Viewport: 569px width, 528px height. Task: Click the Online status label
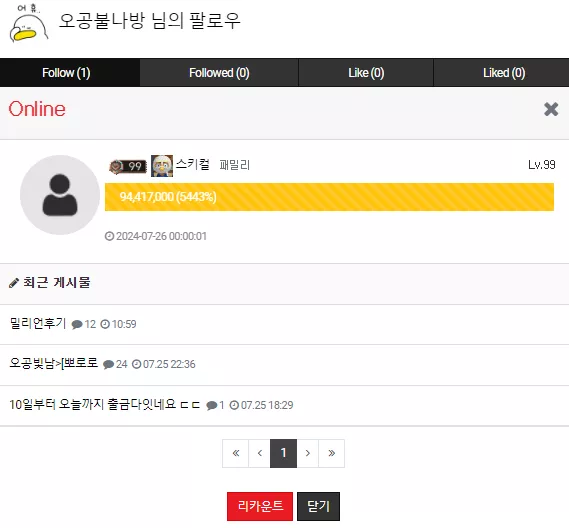pos(37,109)
